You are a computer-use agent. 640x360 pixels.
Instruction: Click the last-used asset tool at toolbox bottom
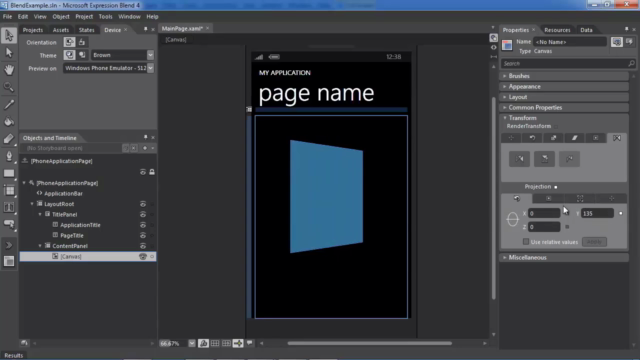9,261
